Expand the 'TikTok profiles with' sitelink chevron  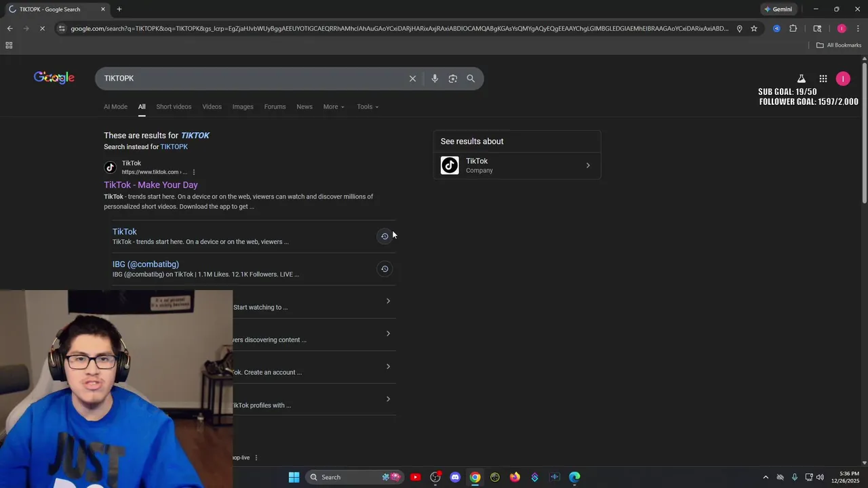pos(388,399)
